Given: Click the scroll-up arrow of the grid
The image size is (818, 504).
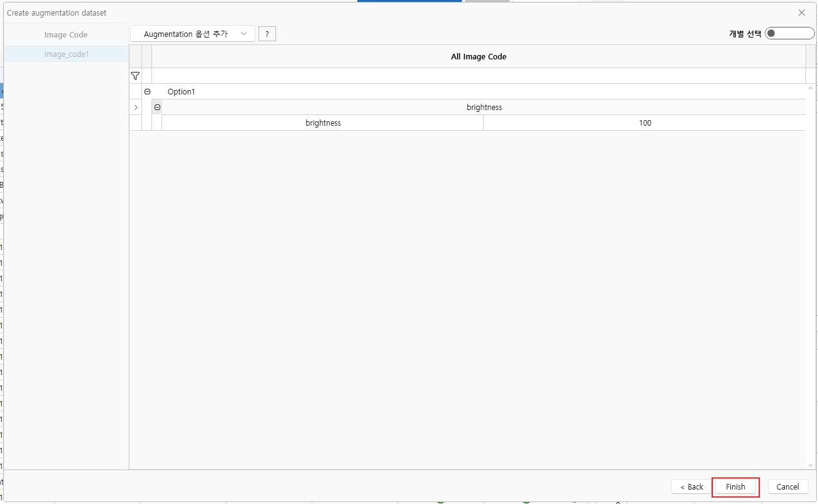Looking at the screenshot, I should coord(811,88).
